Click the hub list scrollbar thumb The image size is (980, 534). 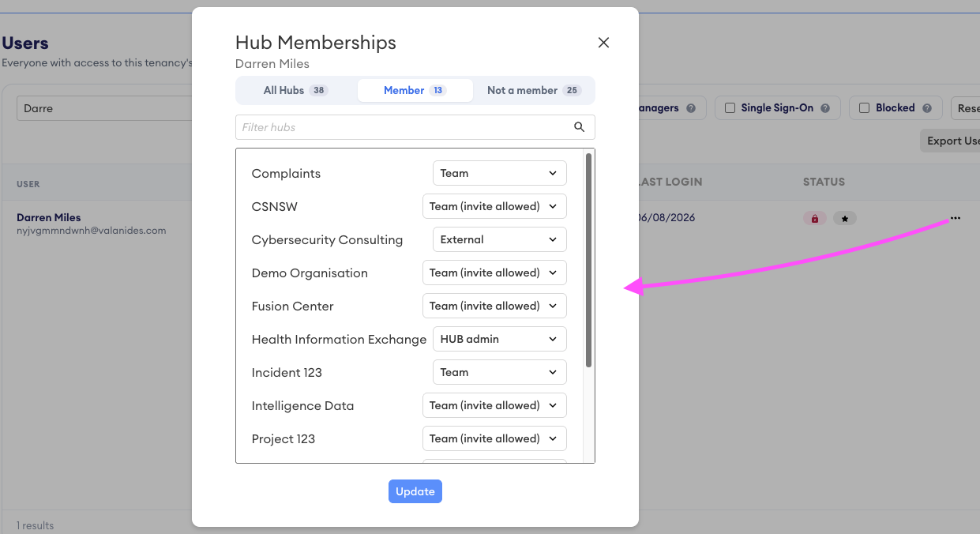(588, 260)
